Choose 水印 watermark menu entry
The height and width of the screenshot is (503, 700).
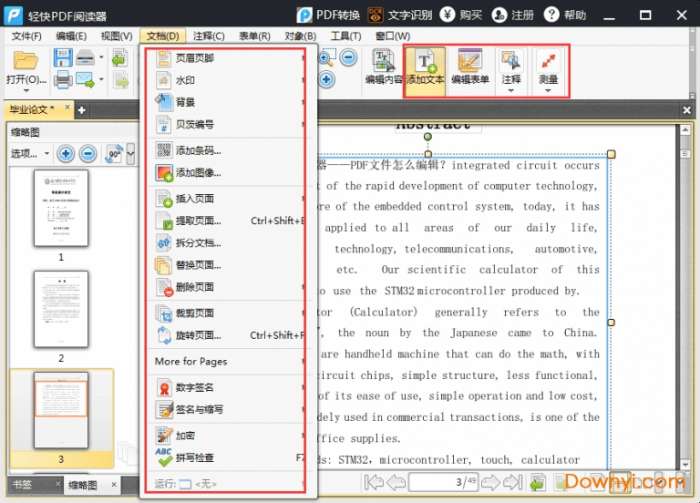pyautogui.click(x=228, y=80)
